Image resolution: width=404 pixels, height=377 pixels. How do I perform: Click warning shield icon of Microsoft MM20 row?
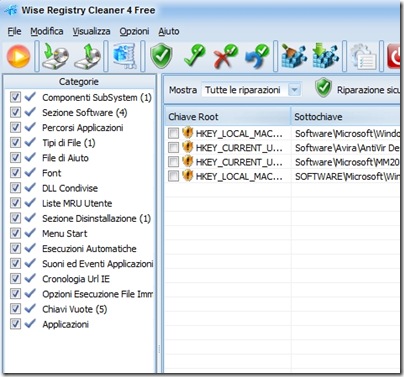pyautogui.click(x=188, y=161)
